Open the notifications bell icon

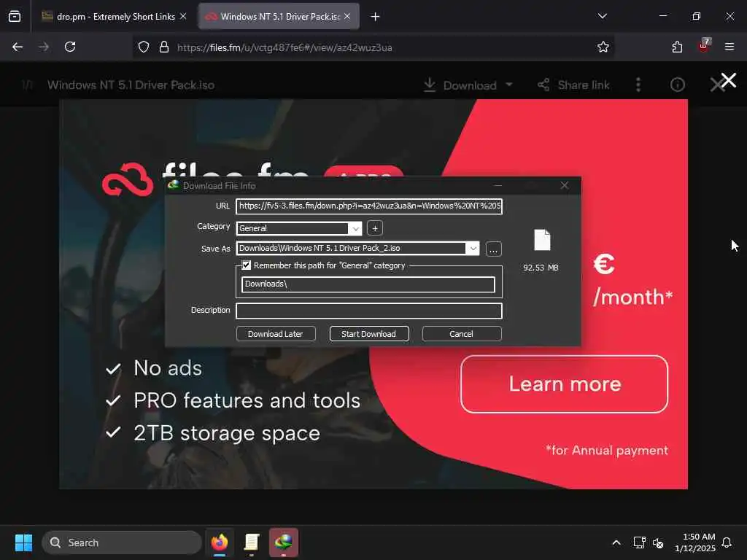(727, 542)
